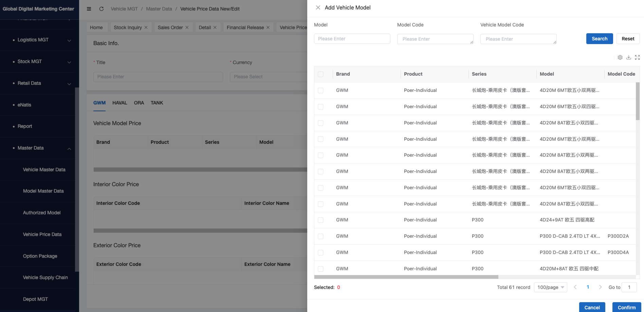Open table column settings gear icon
The image size is (644, 312).
click(x=620, y=57)
